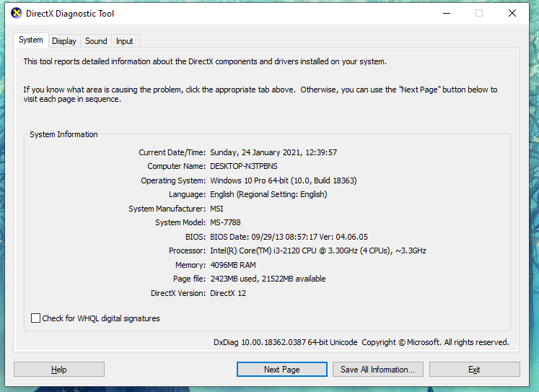Click the DxDiag 10.00.18362.0387 version text
The image size is (539, 392).
point(285,342)
